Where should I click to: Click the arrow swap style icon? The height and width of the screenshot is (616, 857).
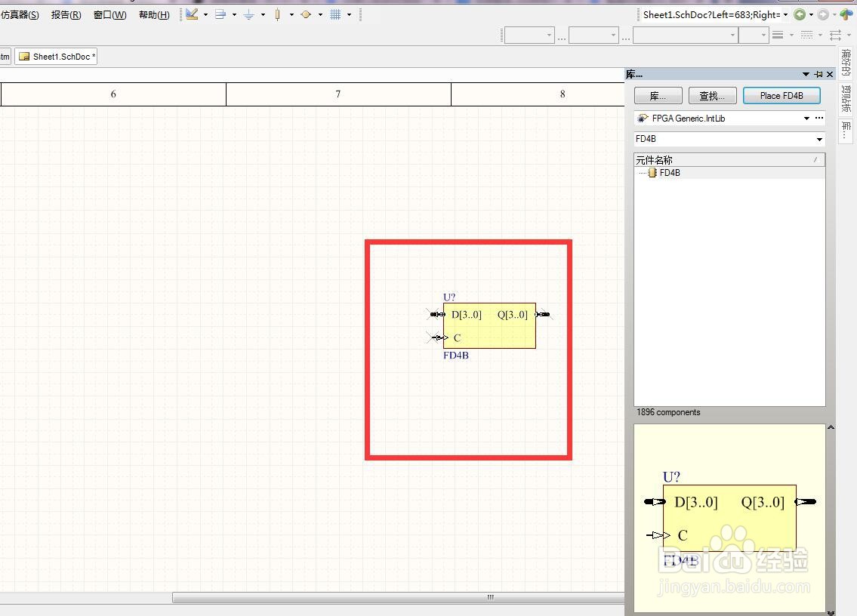[836, 35]
